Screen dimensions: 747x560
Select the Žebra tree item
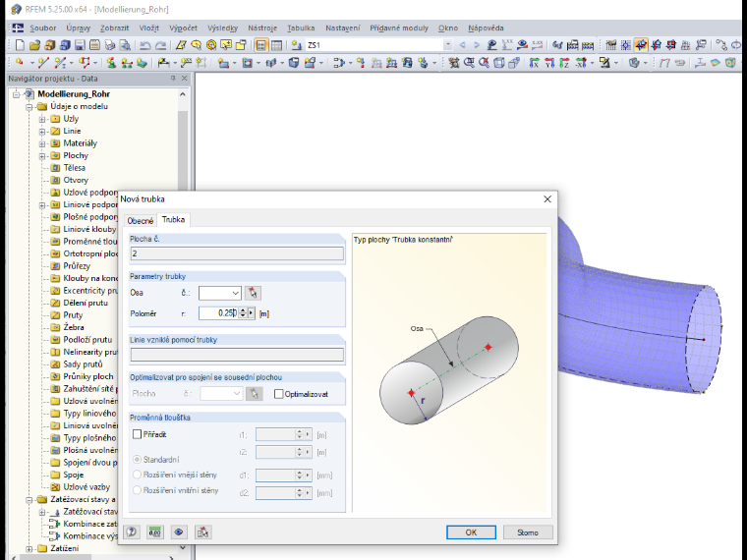[x=74, y=327]
